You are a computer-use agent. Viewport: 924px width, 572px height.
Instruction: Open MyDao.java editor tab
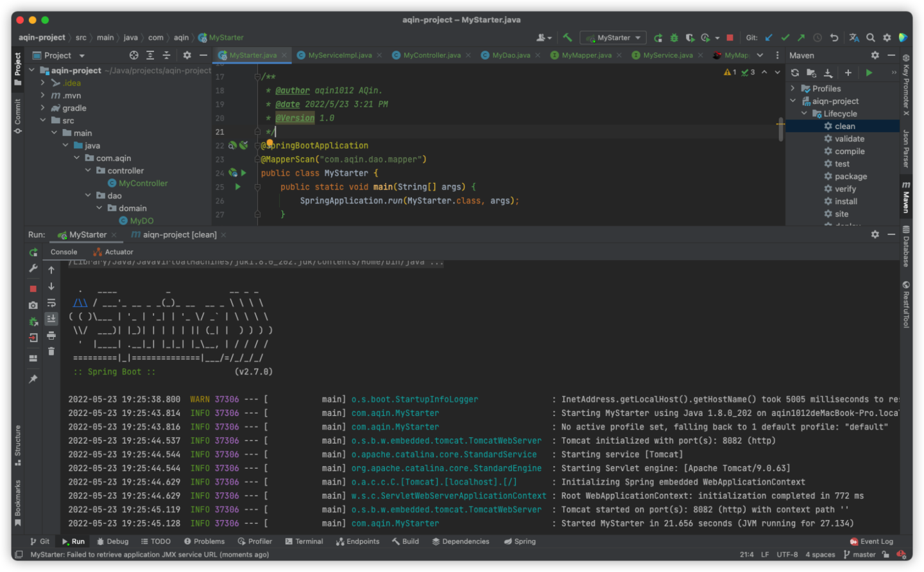click(511, 55)
